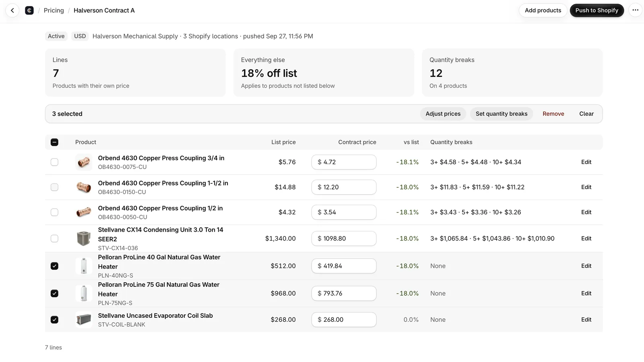This screenshot has width=644, height=362.
Task: Focus the $4.72 contract price field
Action: click(x=344, y=162)
